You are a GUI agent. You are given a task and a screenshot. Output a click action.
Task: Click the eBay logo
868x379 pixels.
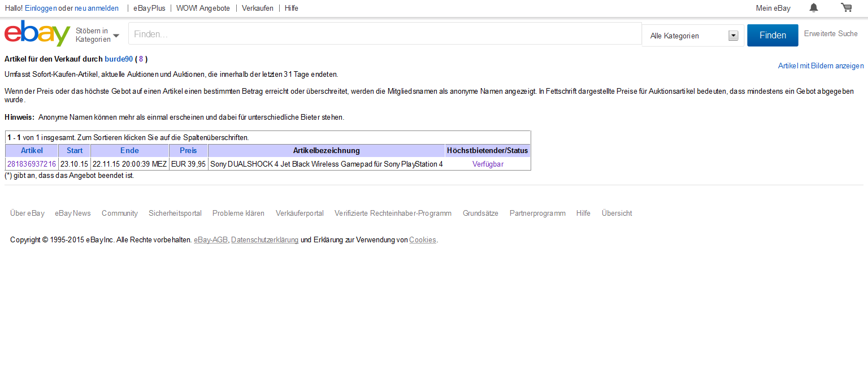pyautogui.click(x=37, y=34)
